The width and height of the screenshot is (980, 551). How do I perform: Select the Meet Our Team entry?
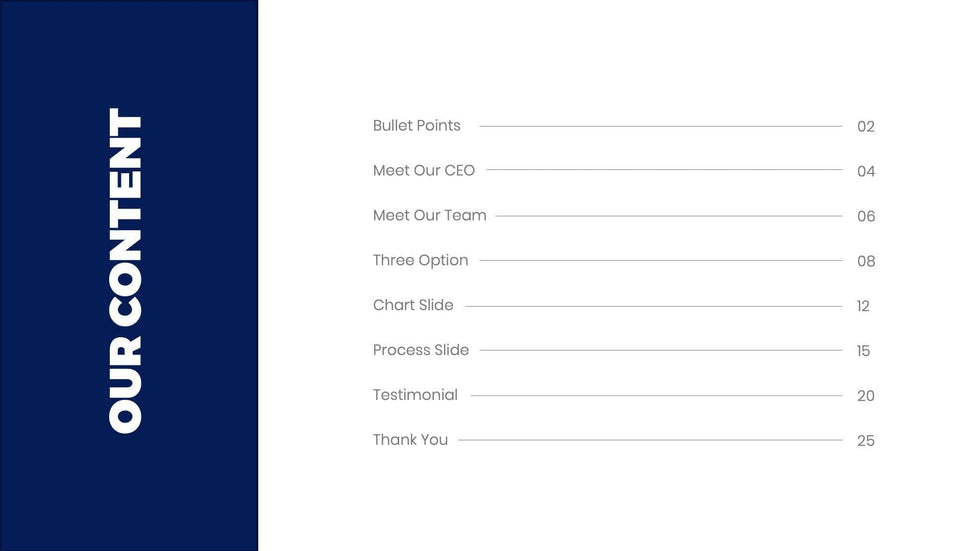[x=429, y=216]
